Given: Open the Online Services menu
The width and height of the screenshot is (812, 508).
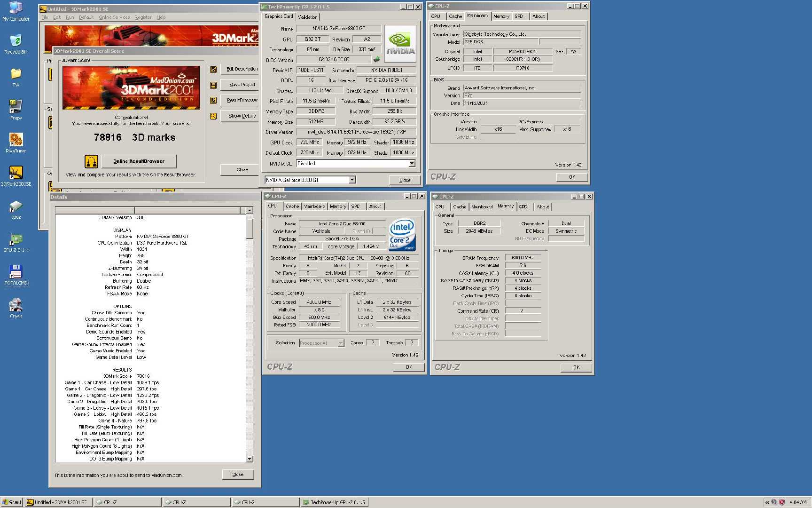Looking at the screenshot, I should pos(114,17).
